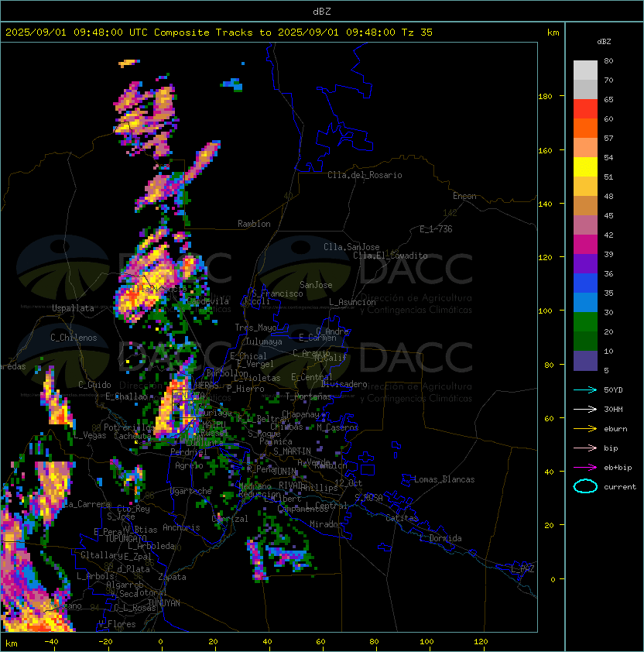The image size is (644, 652).
Task: Select the yellow eburn arrow symbol
Action: (585, 429)
